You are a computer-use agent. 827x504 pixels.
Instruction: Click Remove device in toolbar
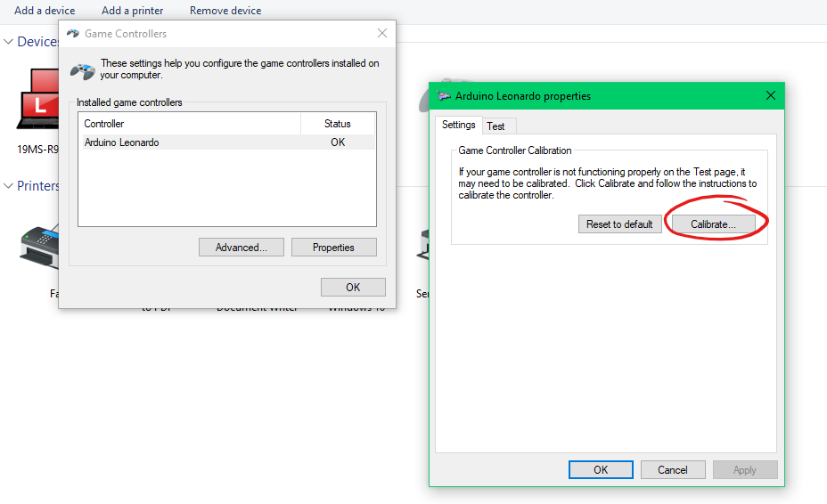point(225,11)
